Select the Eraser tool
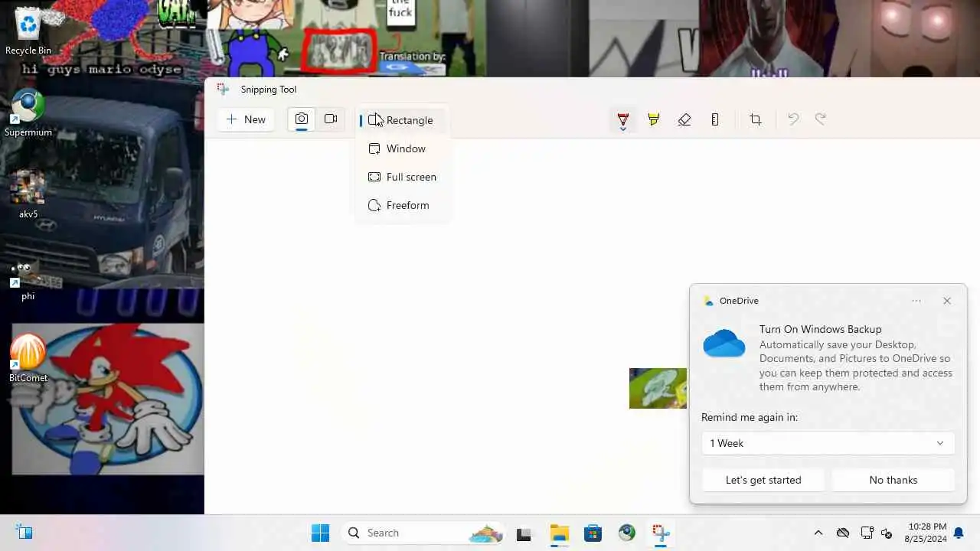The width and height of the screenshot is (980, 551). (684, 119)
